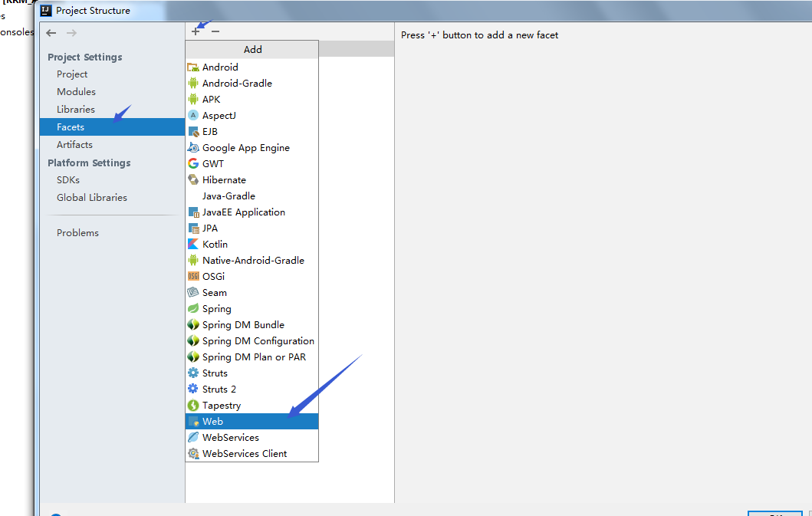Open Project settings page
Screen dimensions: 812x516
[x=72, y=74]
